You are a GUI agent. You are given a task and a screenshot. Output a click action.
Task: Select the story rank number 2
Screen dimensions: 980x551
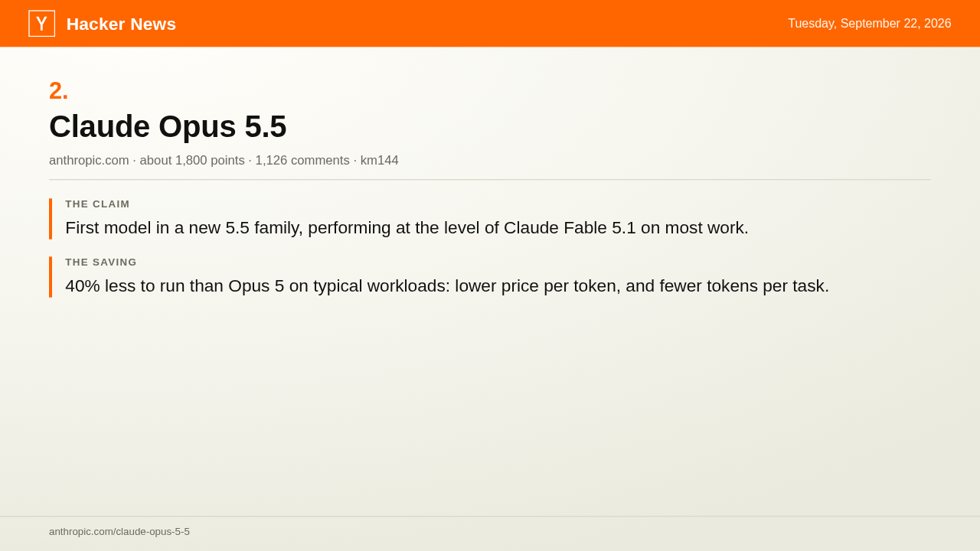tap(59, 90)
